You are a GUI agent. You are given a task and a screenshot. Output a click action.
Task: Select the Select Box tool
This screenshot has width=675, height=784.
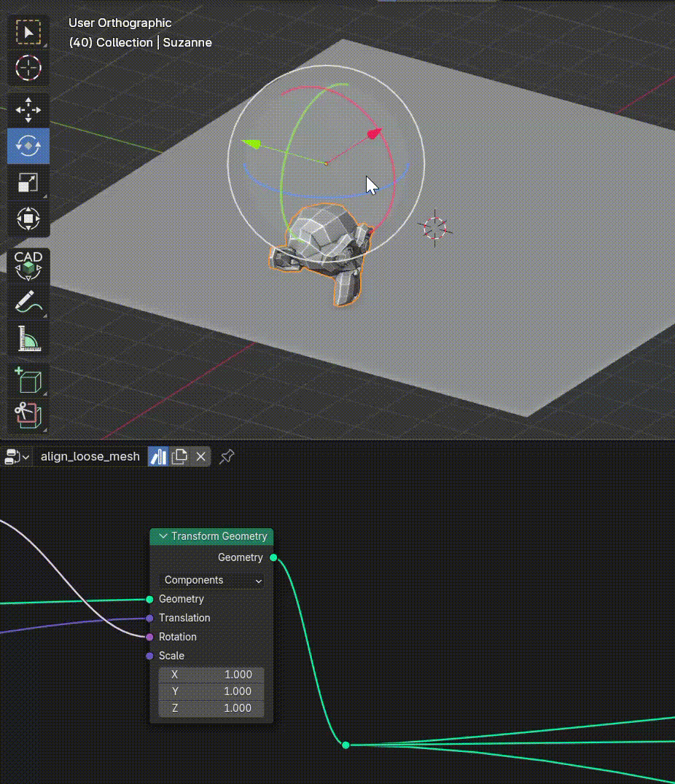coord(28,33)
